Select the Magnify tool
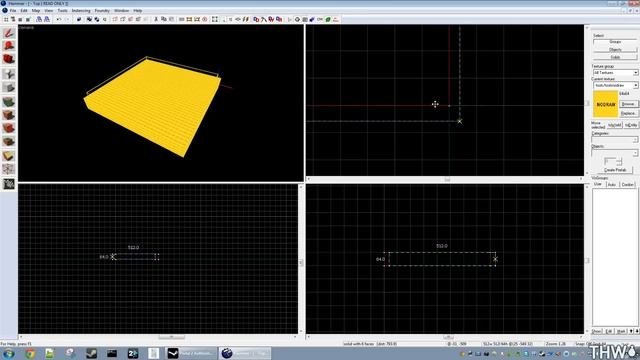 [9, 46]
